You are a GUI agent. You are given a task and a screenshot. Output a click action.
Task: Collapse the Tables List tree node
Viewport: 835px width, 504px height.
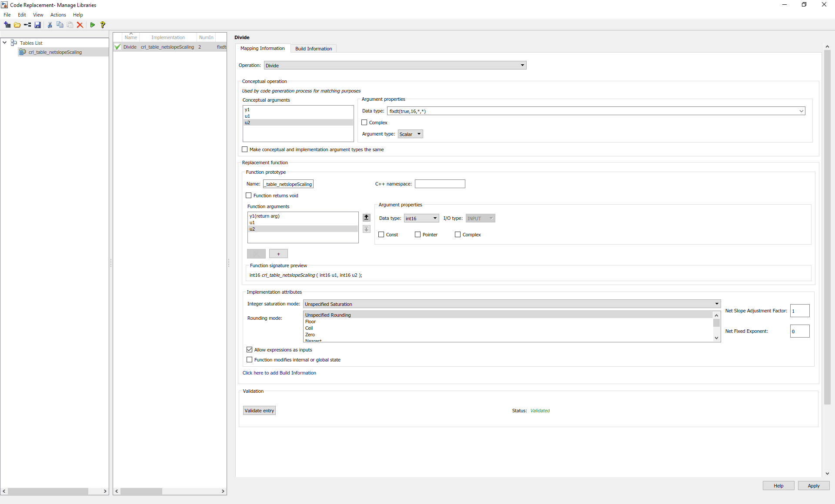pyautogui.click(x=4, y=43)
